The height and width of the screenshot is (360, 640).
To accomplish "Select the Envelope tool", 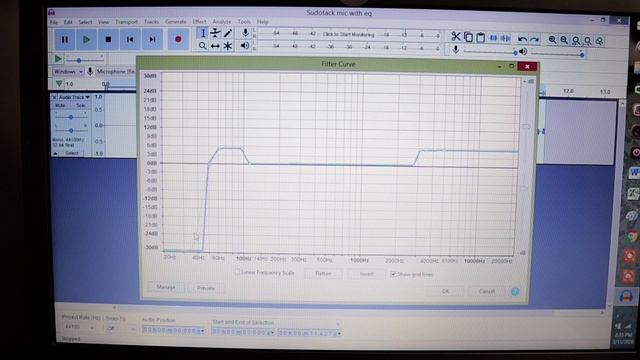I will point(215,33).
